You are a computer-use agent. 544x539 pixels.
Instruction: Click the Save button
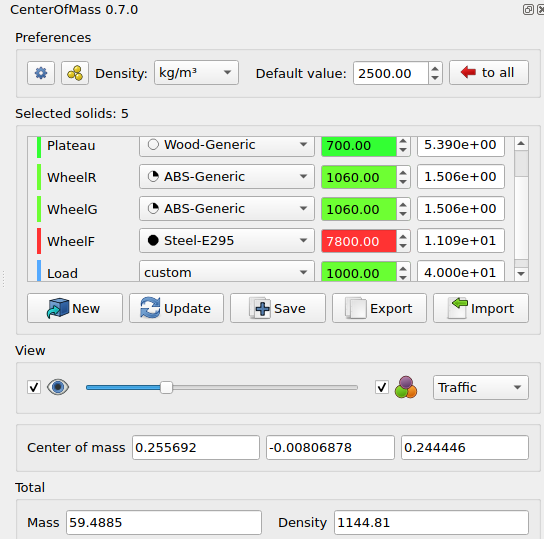pyautogui.click(x=278, y=308)
